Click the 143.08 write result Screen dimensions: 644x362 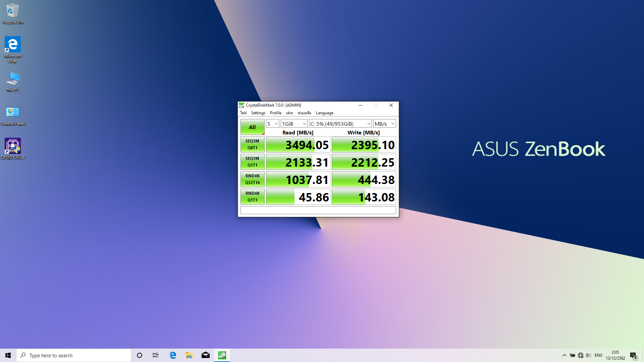(x=364, y=197)
